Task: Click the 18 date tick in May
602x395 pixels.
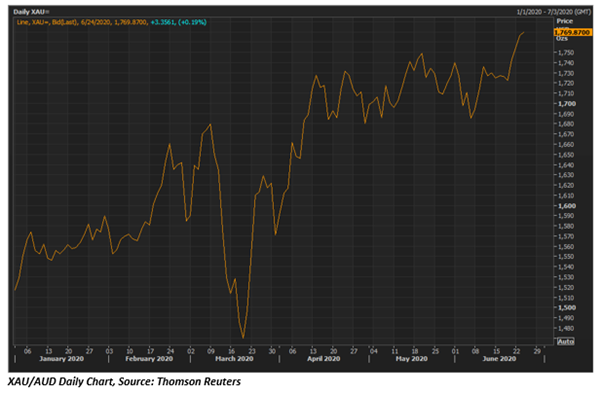Action: point(415,351)
